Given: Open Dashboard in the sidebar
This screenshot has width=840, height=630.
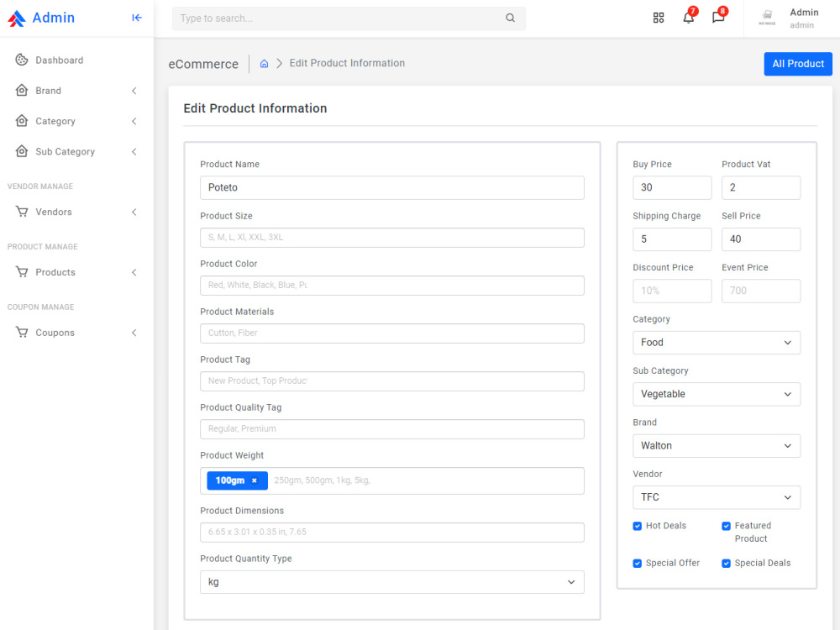Looking at the screenshot, I should pos(76,60).
